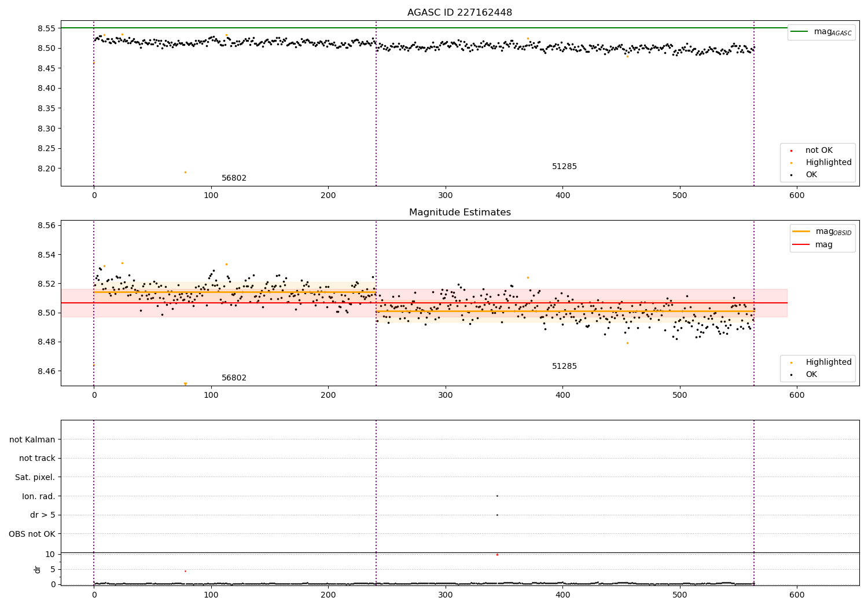Click the orange downward triangle in middle plot
This screenshot has width=868, height=608.
pos(185,384)
